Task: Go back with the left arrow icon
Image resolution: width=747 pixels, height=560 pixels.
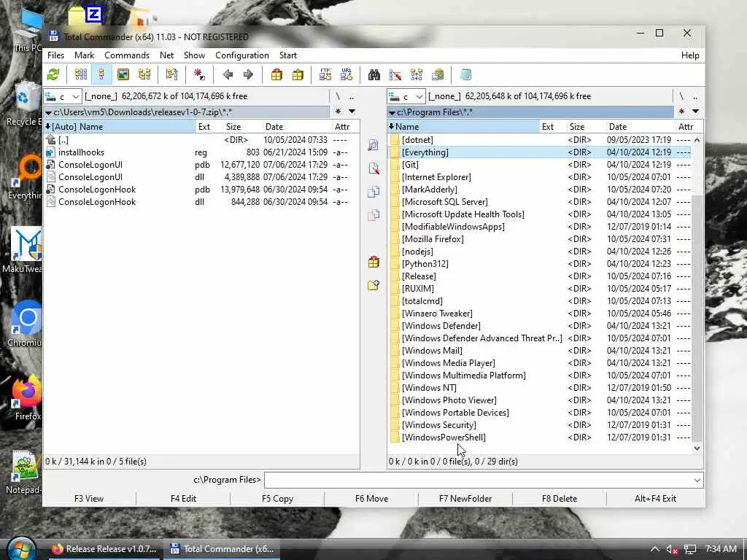Action: [228, 75]
